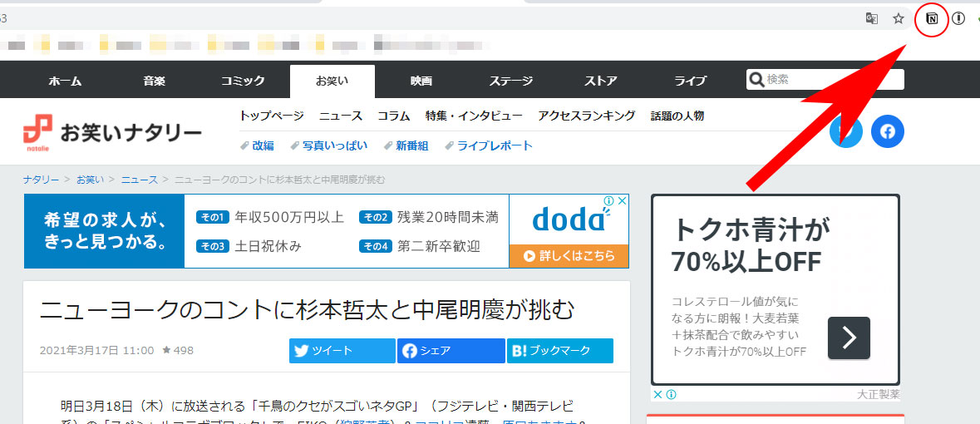Click the date 2021年3月17日 11:00
The height and width of the screenshot is (424, 980).
[96, 351]
